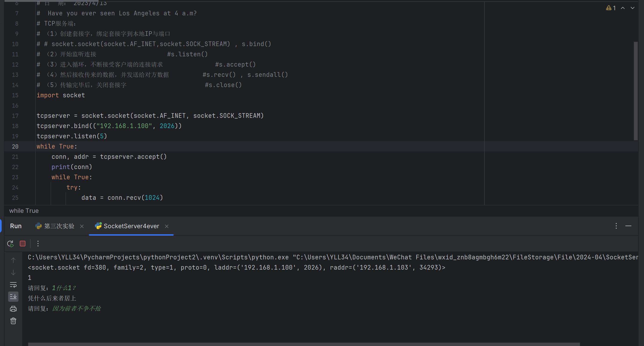Switch to 第三次实验 run tab
This screenshot has width=644, height=346.
click(x=59, y=226)
